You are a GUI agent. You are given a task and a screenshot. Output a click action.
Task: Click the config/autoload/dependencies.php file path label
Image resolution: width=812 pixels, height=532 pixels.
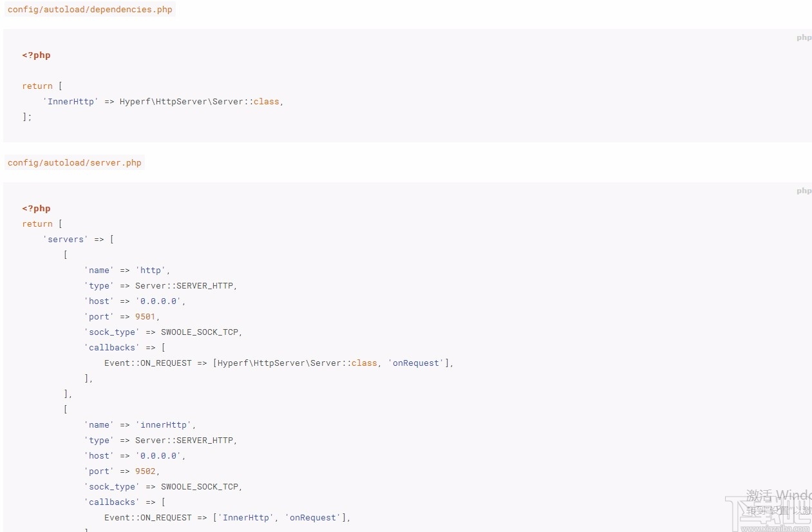(90, 10)
